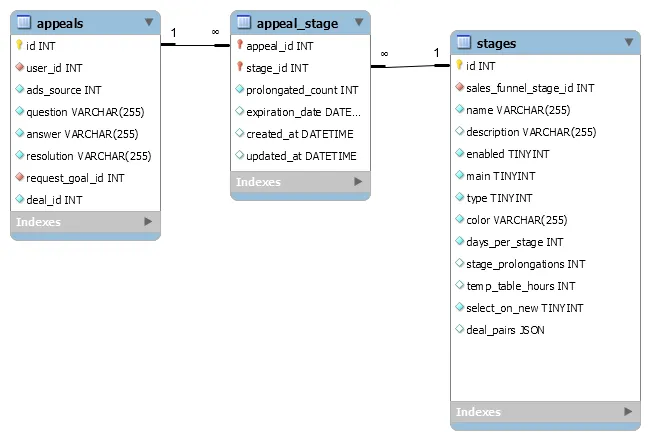650x440 pixels.
Task: Expand Indexes section of stages table
Action: 628,411
